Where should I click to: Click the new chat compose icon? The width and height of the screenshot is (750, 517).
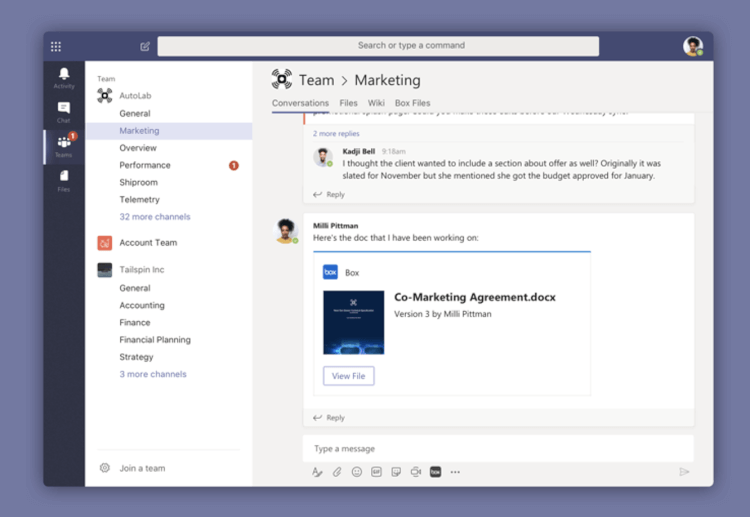pyautogui.click(x=145, y=46)
